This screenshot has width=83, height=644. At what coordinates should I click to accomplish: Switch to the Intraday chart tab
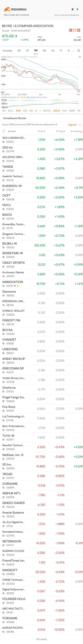7,50
